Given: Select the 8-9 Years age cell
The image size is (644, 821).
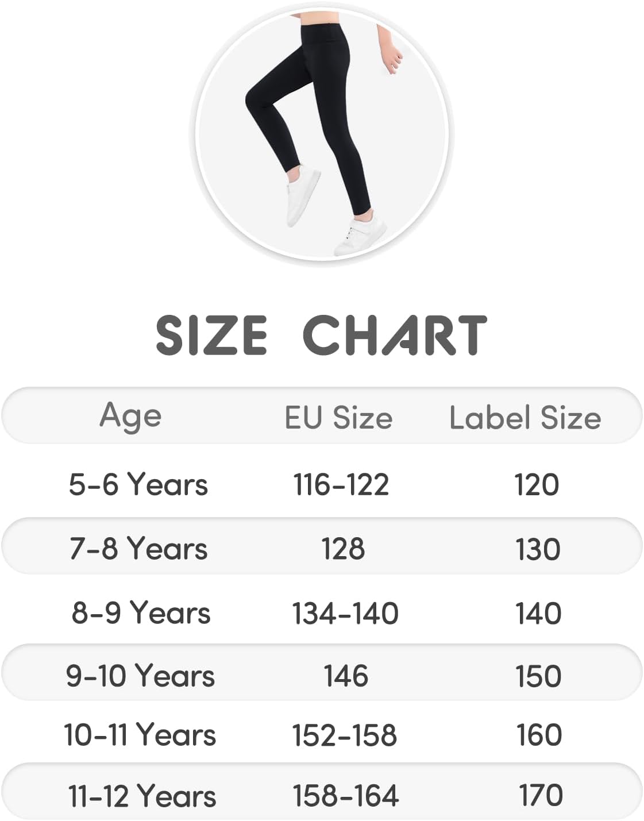Looking at the screenshot, I should (141, 612).
